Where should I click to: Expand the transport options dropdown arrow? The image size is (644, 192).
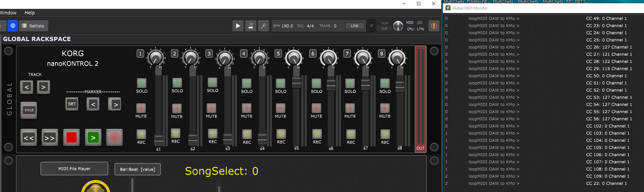(x=371, y=26)
